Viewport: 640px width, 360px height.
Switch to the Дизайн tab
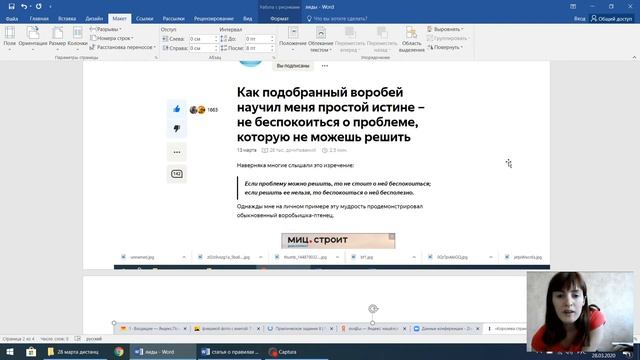pyautogui.click(x=94, y=18)
